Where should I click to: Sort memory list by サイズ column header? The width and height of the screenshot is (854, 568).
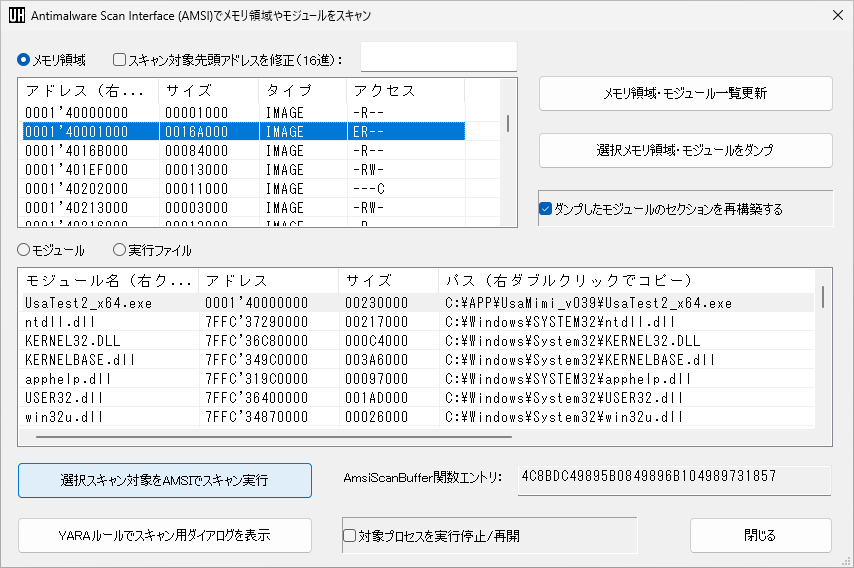209,91
